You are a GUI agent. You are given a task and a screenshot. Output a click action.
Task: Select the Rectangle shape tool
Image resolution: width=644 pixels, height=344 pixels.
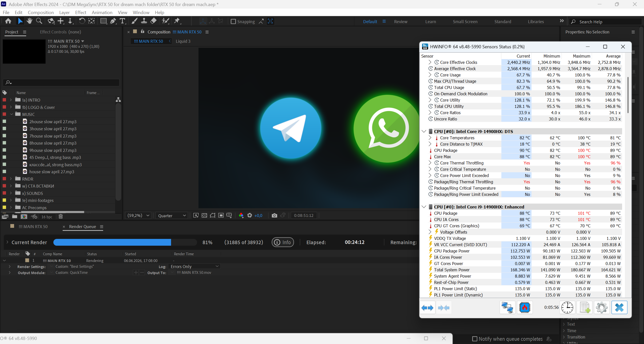click(103, 21)
